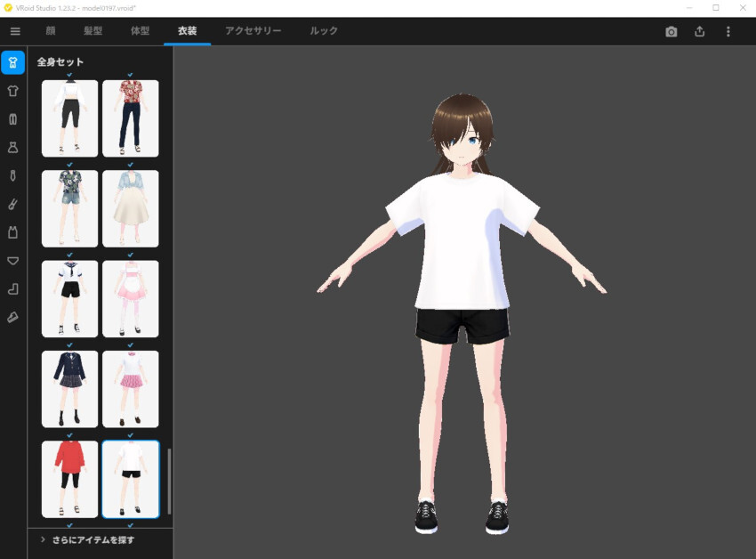Select the red hoodie outfit thumbnail

(70, 479)
